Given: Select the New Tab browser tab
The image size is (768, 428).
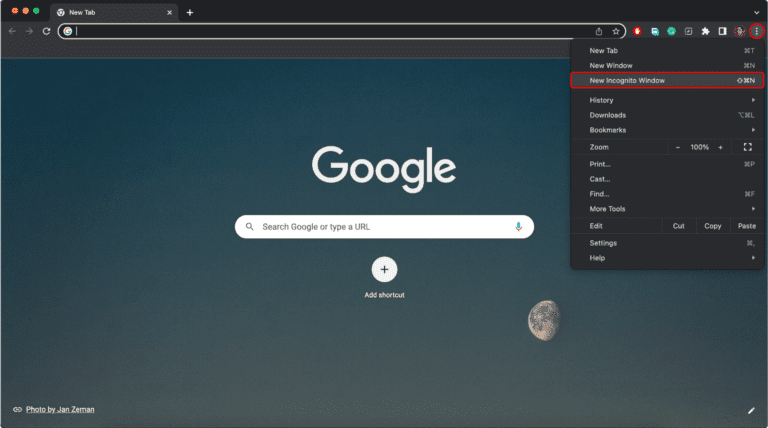Looking at the screenshot, I should [x=115, y=13].
